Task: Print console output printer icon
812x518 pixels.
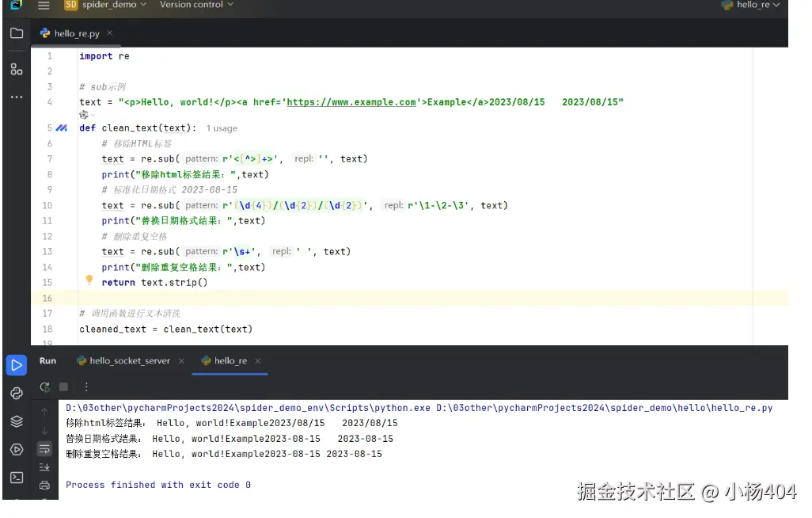Action: click(44, 486)
